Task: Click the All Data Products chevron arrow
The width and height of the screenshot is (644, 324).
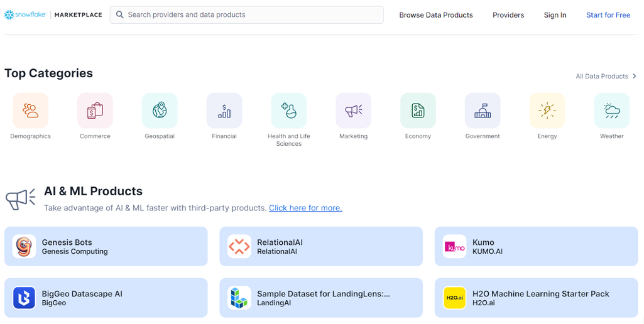Action: click(635, 76)
